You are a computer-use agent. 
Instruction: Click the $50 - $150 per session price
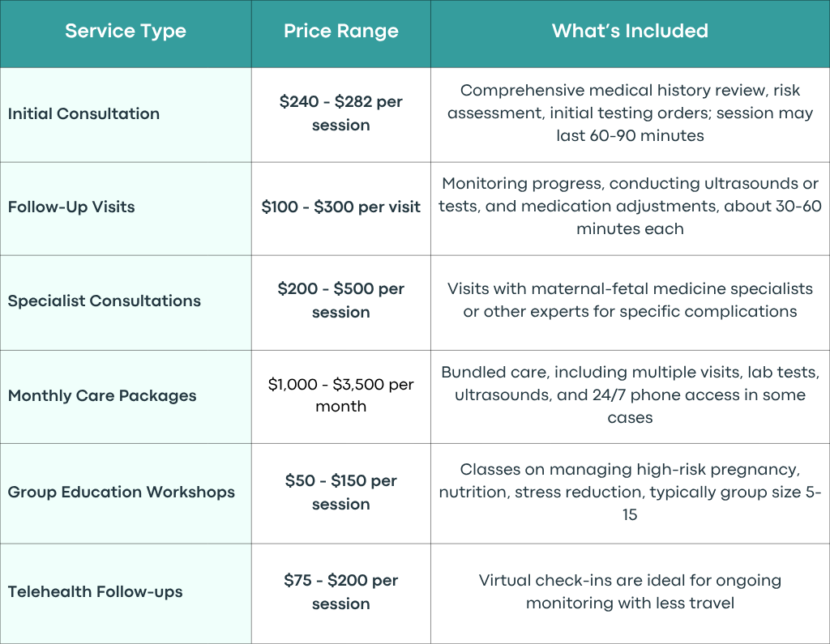tap(341, 493)
